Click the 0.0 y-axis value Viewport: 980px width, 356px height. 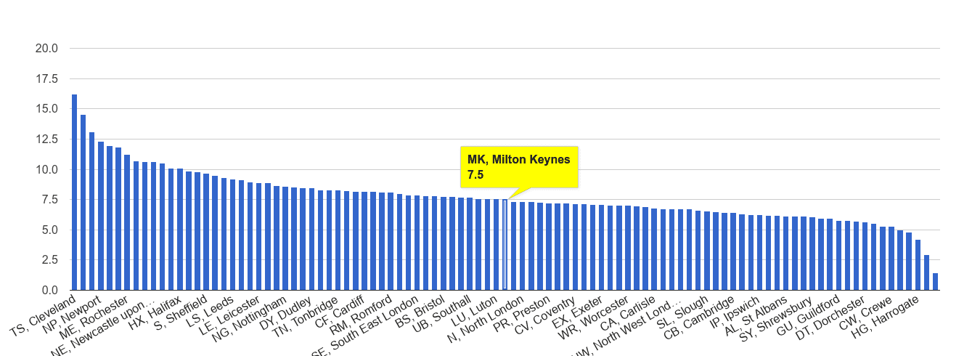[x=49, y=291]
